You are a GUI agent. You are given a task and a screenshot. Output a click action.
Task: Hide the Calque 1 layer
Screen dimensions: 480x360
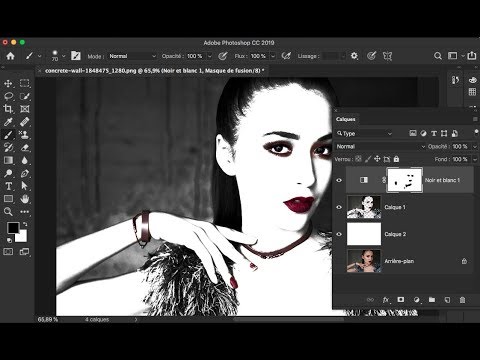339,207
